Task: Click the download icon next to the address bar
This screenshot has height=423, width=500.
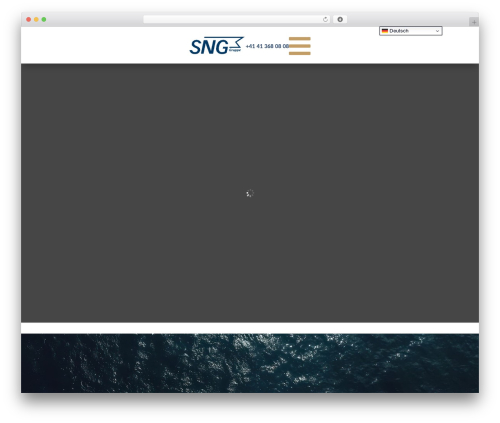Action: click(x=340, y=19)
